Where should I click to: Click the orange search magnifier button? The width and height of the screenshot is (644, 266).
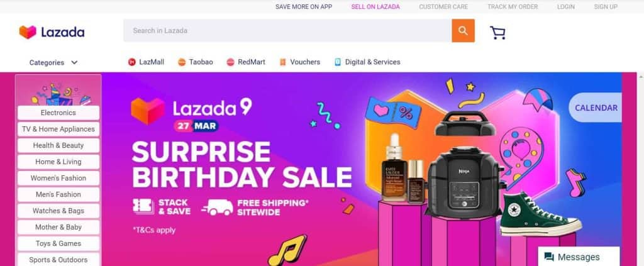[464, 31]
